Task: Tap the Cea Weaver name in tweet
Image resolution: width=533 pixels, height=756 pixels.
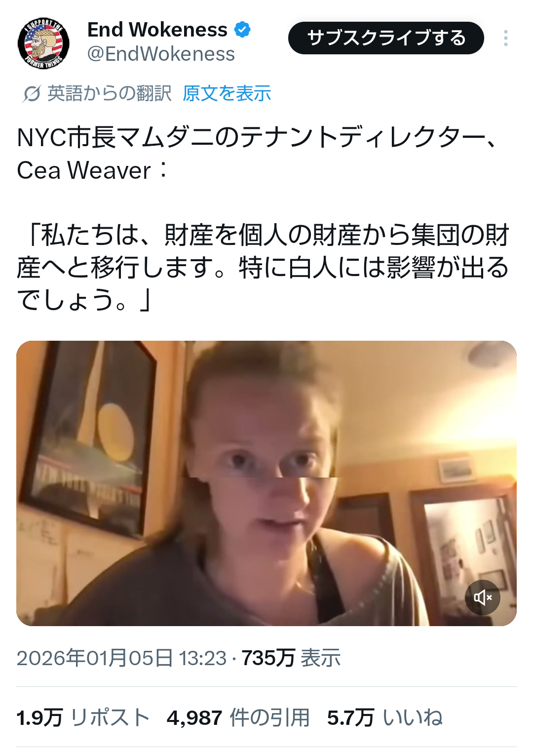Action: pos(84,170)
